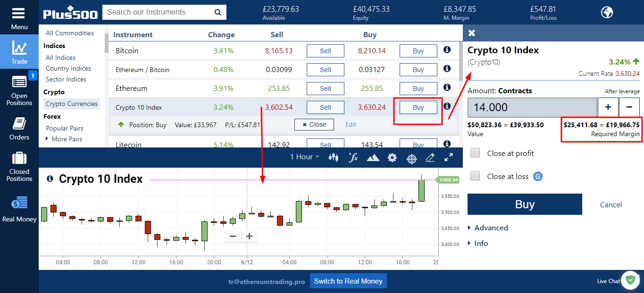Open the globe language icon
644x293 pixels.
coord(607,12)
